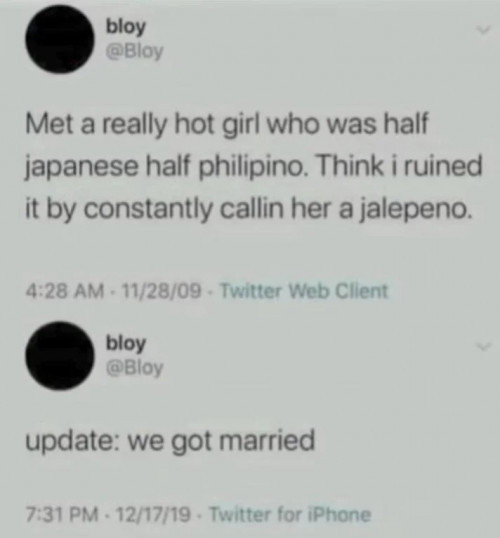Expand the second tweet's chevron options menu

[484, 347]
